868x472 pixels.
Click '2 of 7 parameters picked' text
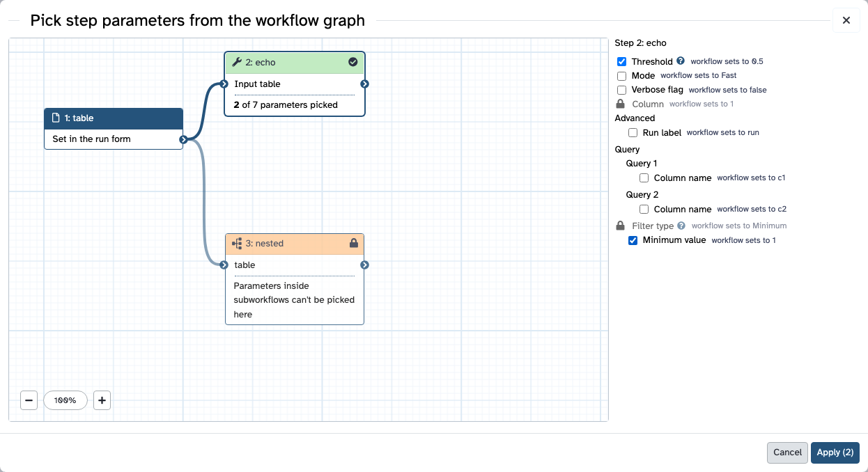coord(286,105)
